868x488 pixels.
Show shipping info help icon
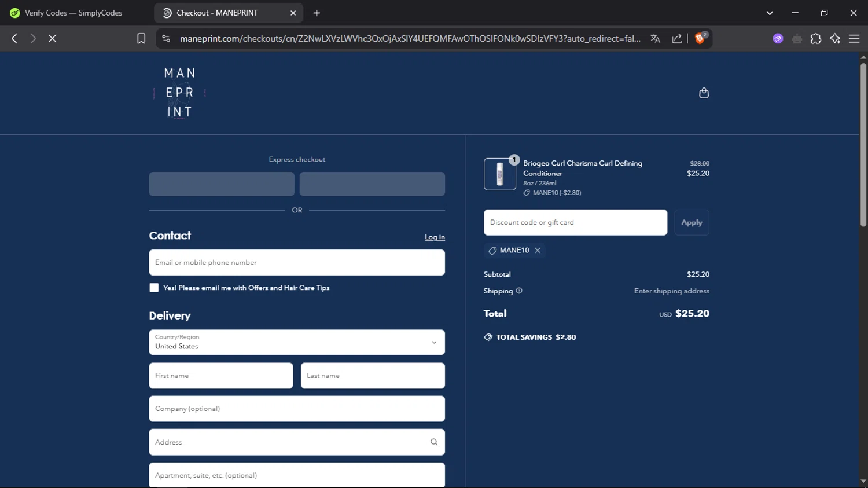(x=519, y=291)
